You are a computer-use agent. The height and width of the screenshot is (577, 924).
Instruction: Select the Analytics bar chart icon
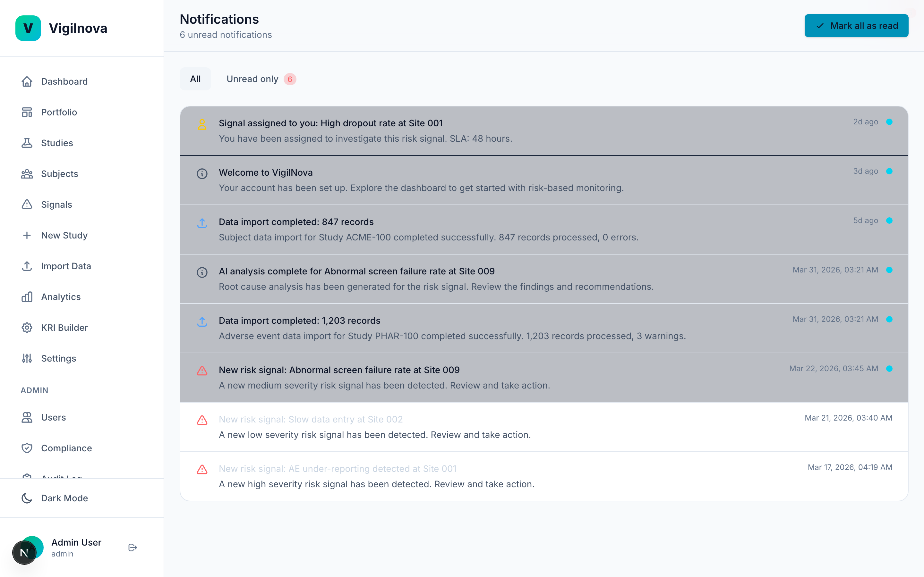pyautogui.click(x=27, y=297)
